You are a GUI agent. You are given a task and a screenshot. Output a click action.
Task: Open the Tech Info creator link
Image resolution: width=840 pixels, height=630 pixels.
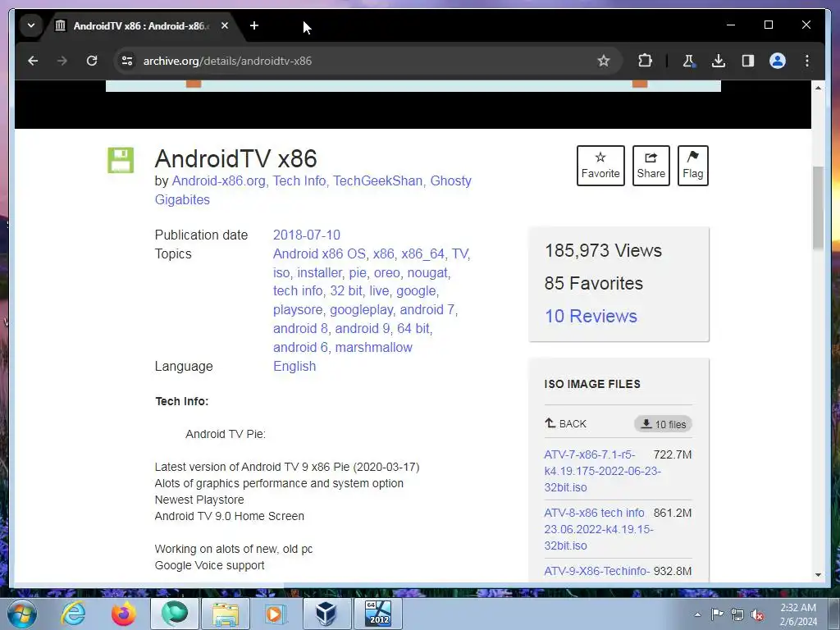tap(299, 181)
